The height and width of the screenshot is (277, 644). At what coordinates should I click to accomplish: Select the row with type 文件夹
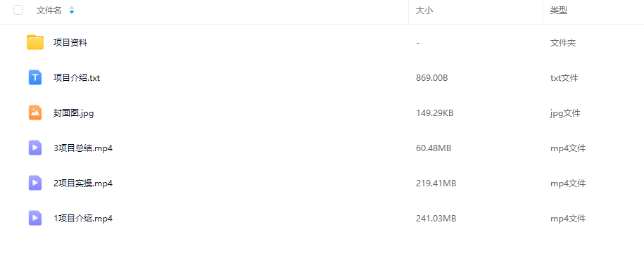[322, 43]
